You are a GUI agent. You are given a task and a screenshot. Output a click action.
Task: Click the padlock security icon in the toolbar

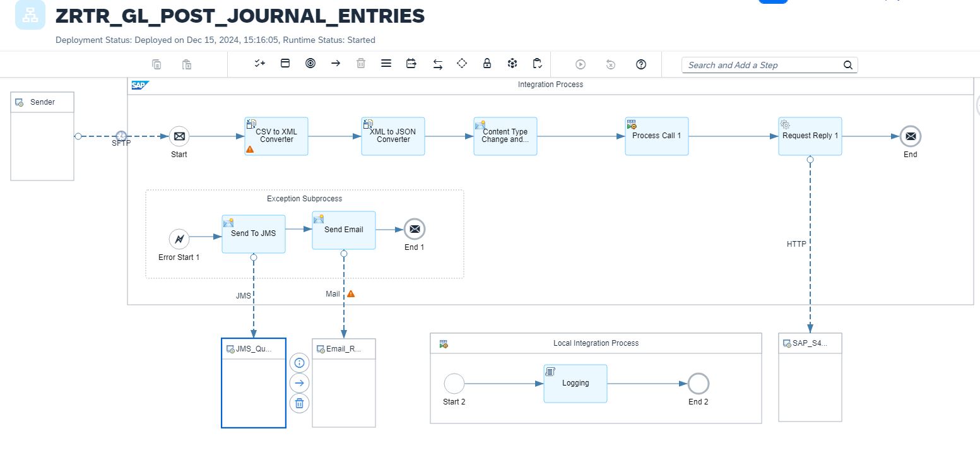(x=487, y=64)
